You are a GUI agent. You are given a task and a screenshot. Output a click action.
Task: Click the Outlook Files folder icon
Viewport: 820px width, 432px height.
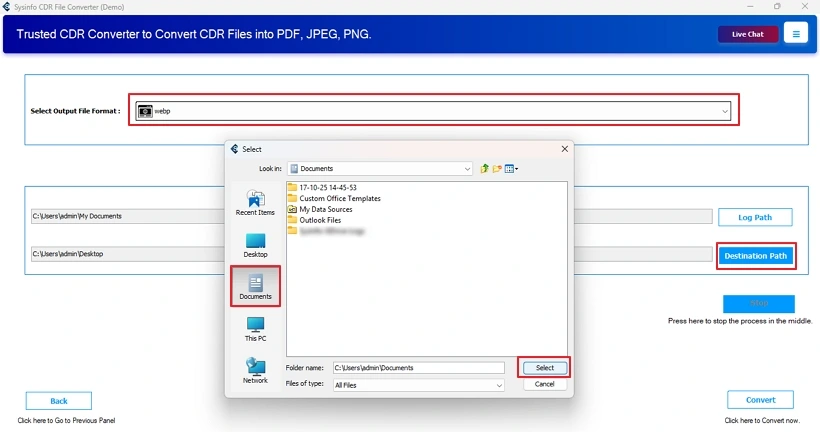292,220
